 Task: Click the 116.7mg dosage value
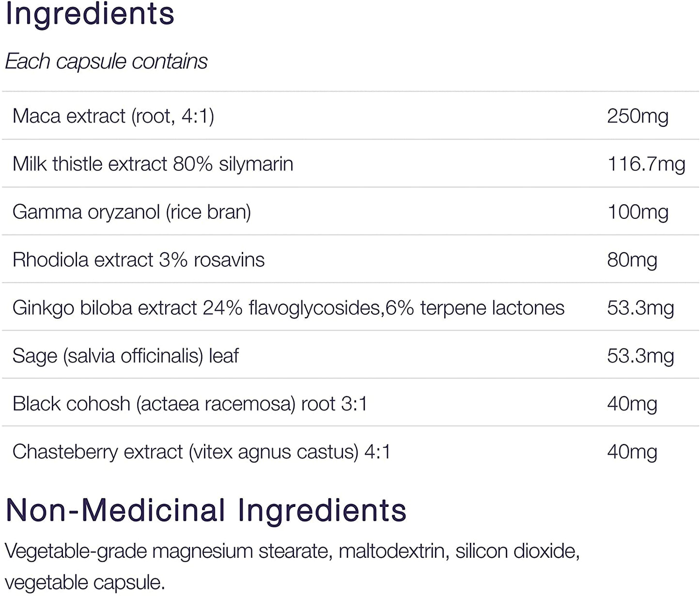[x=646, y=164]
